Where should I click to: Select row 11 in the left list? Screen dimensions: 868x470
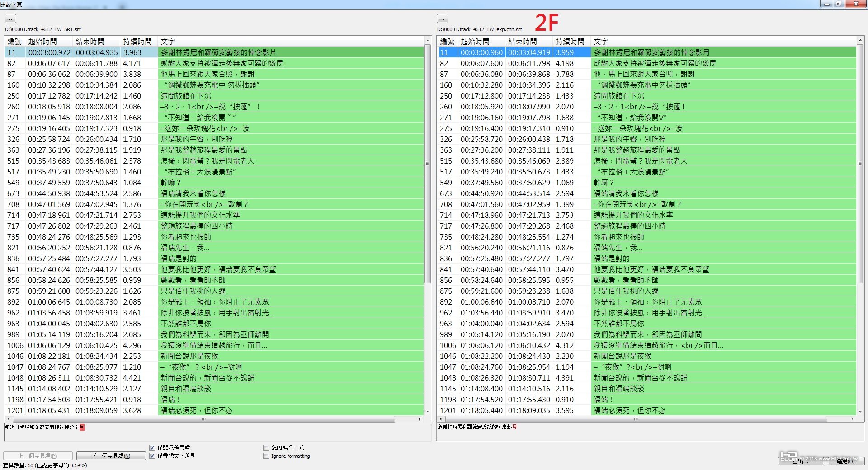click(x=214, y=52)
